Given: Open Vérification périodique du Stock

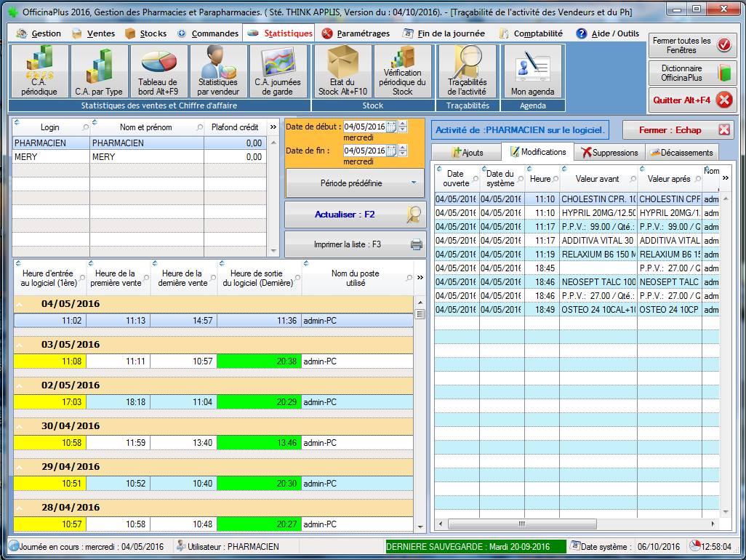Looking at the screenshot, I should pos(403,71).
